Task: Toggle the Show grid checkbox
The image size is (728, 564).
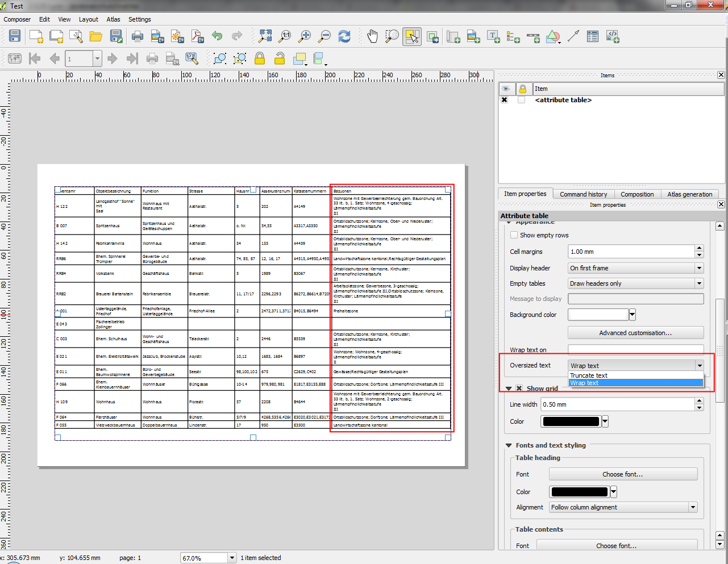Action: [x=519, y=388]
